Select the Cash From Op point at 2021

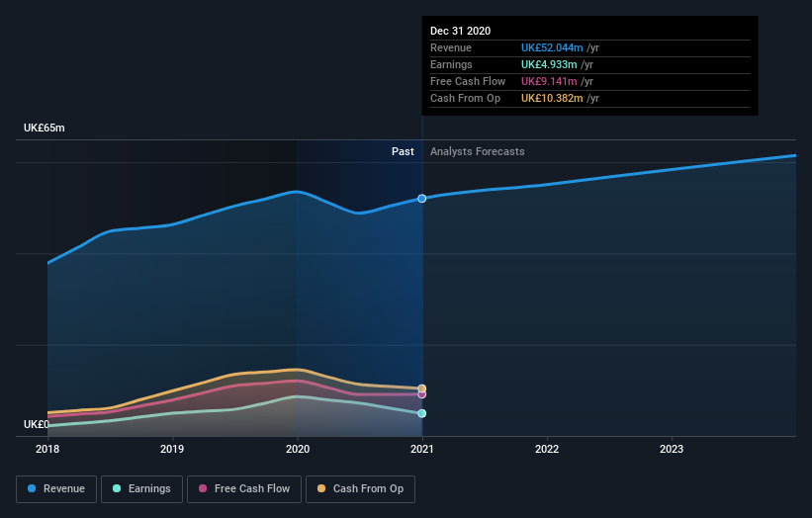[x=422, y=388]
